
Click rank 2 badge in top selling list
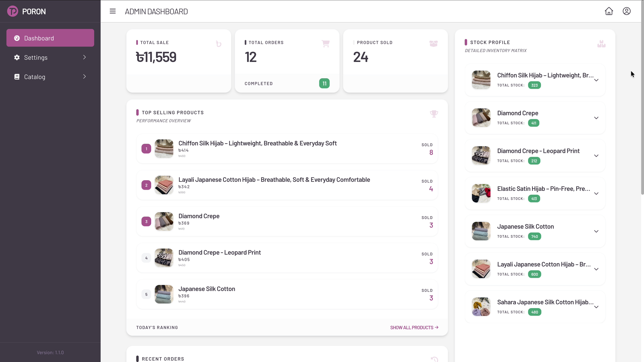tap(146, 185)
